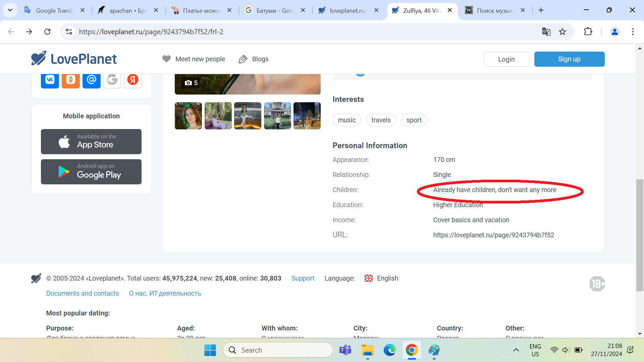
Task: Click the Odnoklassniki orange login icon
Action: coord(71,80)
